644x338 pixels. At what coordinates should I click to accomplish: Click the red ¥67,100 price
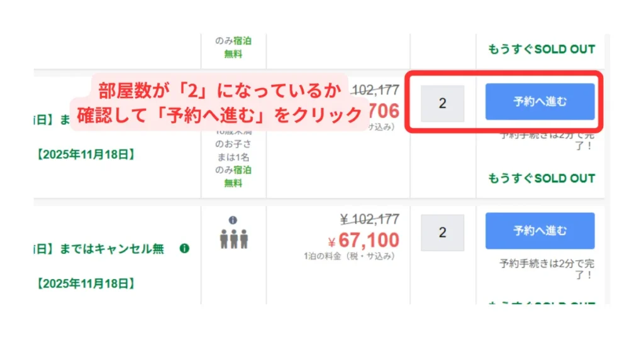click(x=363, y=240)
